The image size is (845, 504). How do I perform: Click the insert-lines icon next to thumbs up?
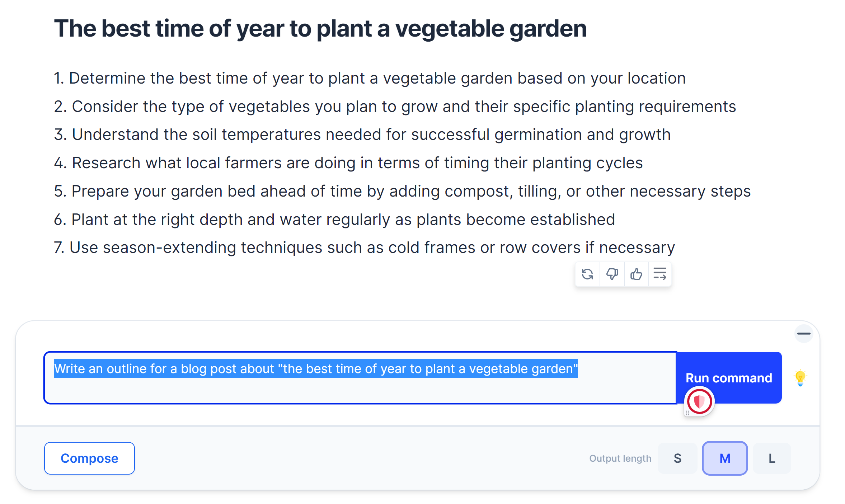660,274
